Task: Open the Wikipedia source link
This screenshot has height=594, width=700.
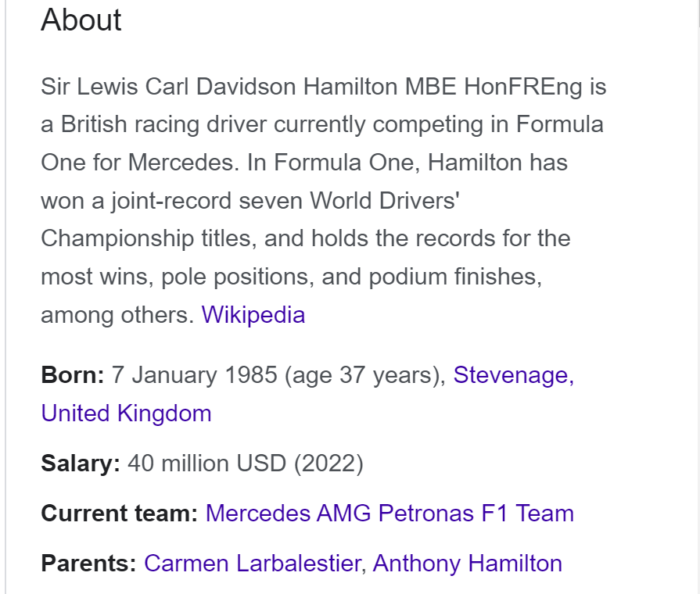Action: pyautogui.click(x=253, y=315)
